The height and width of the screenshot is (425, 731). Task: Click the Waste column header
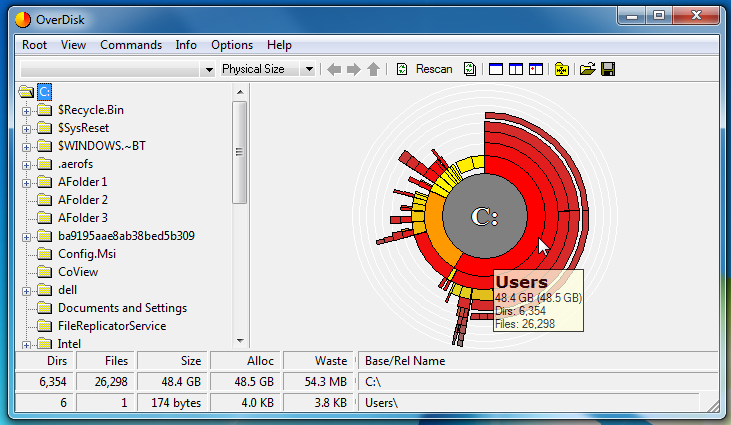[x=318, y=361]
